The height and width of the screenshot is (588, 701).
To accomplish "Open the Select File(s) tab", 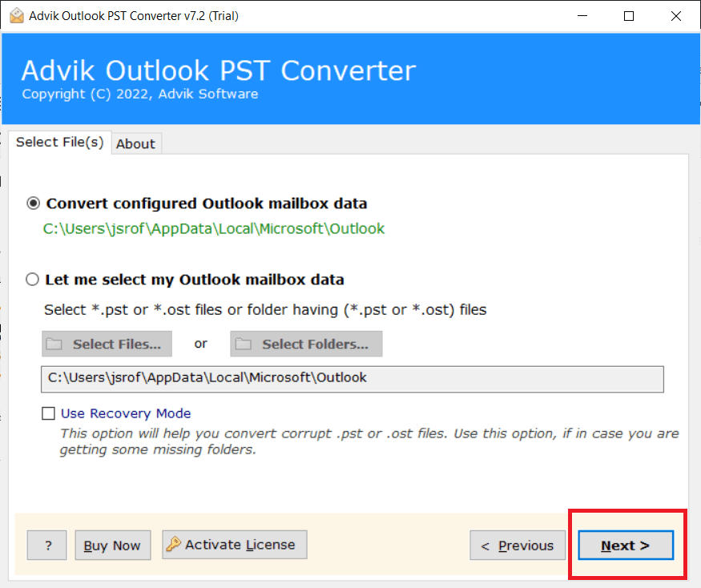I will [x=59, y=142].
